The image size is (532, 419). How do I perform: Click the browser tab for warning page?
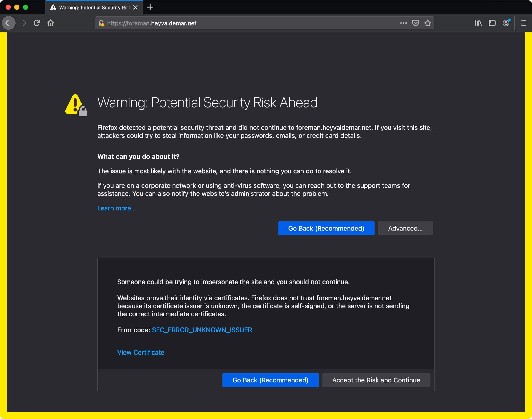93,7
